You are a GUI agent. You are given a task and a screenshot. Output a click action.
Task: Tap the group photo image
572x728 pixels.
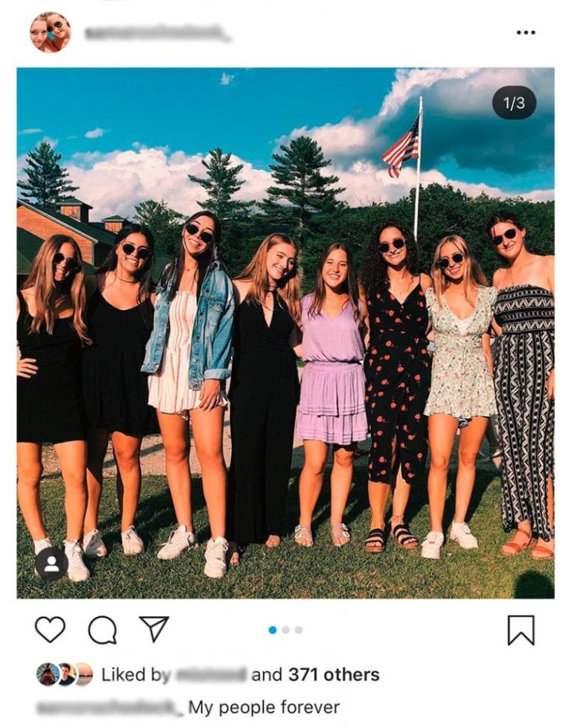[285, 333]
